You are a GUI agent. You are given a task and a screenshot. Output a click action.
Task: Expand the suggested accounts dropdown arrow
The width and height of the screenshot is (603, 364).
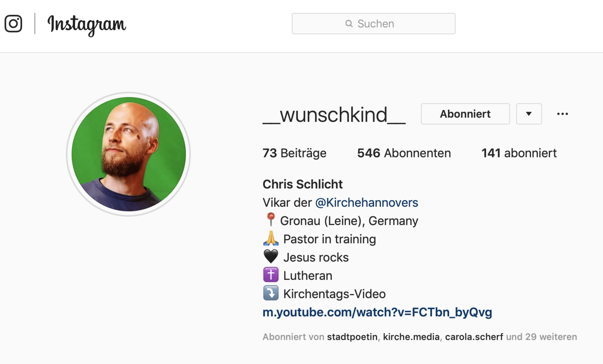tap(529, 114)
